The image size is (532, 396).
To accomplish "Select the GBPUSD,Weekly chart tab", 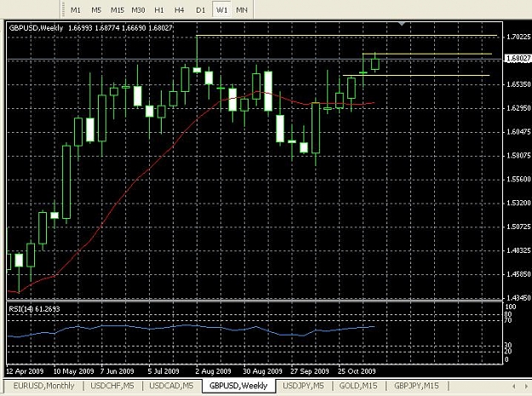I will 238,386.
